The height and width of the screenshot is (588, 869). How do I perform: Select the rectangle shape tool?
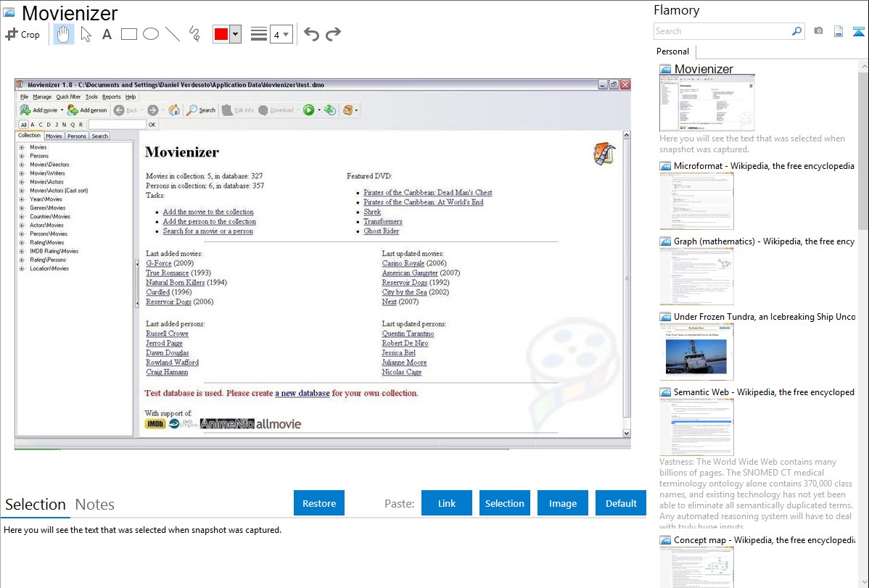tap(128, 34)
